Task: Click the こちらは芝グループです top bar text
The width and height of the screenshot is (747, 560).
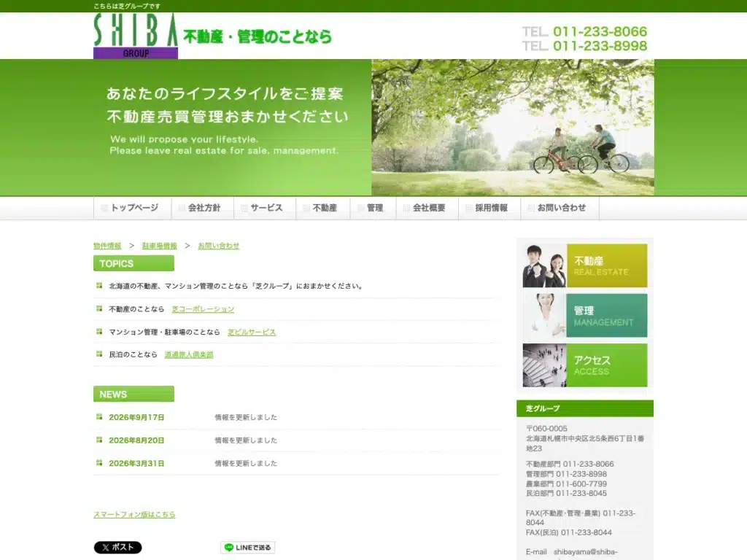Action: pyautogui.click(x=127, y=6)
